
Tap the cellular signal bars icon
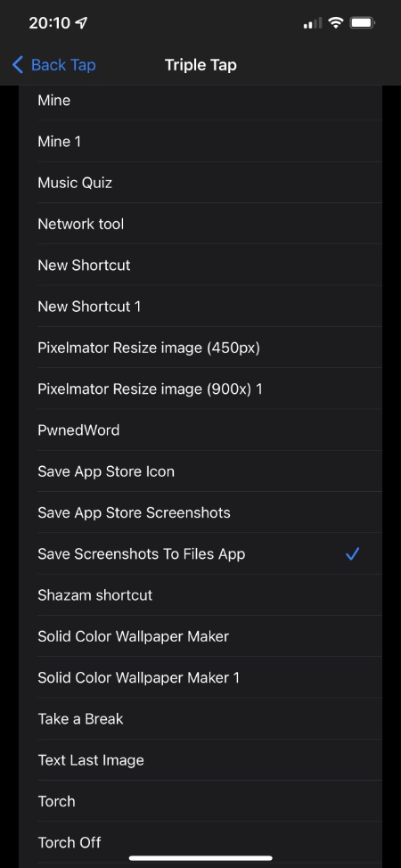click(313, 23)
